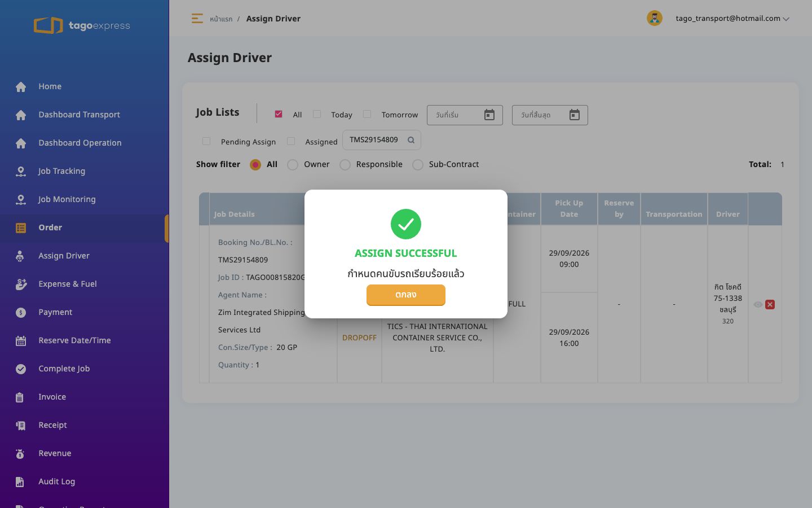
Task: Follow the หน้าแรก breadcrumb link
Action: (x=221, y=19)
